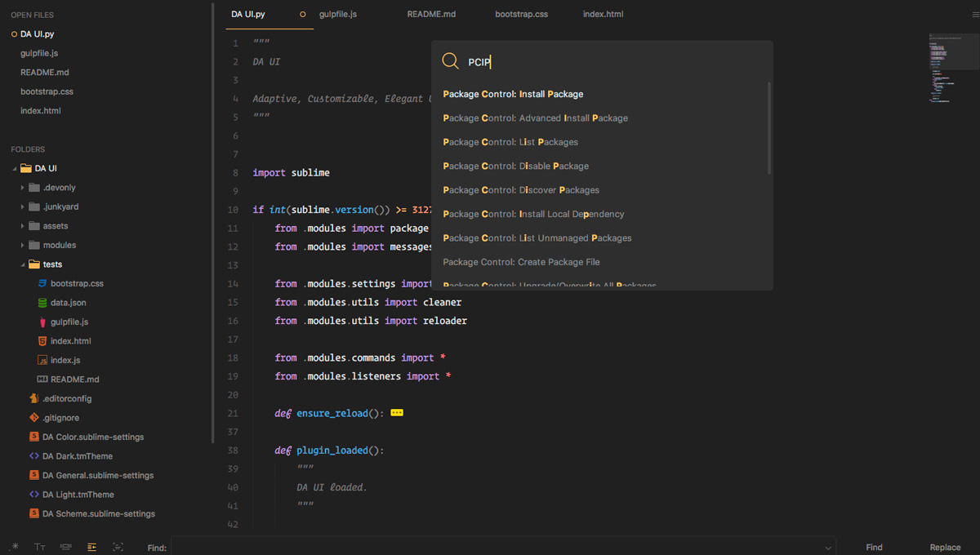The image size is (980, 555).
Task: Click icon beside DA Color.sublime-settings
Action: (x=34, y=437)
